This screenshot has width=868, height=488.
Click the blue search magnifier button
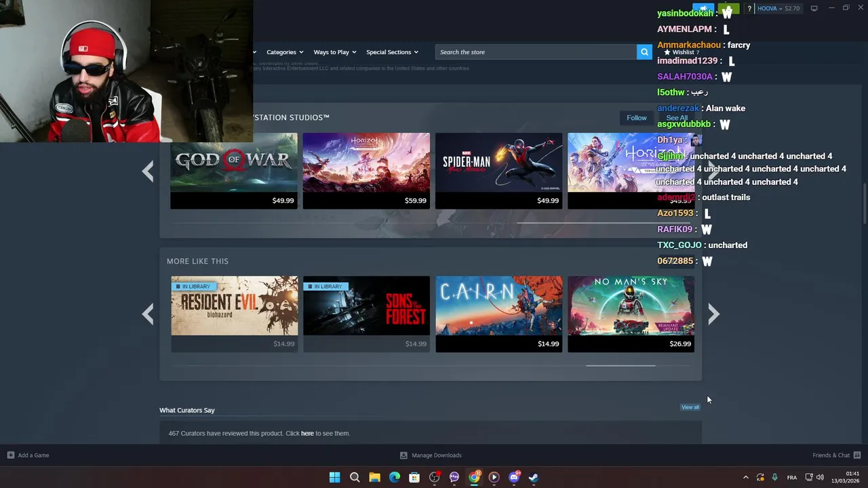[644, 52]
